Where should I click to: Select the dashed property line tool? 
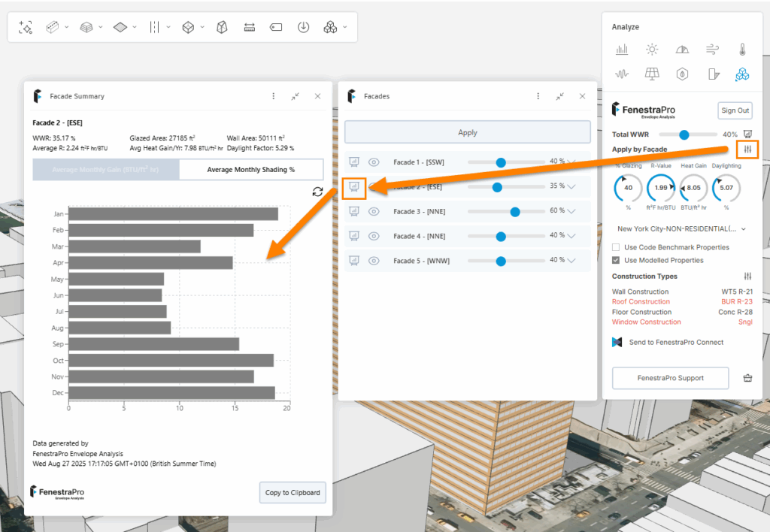pos(154,28)
